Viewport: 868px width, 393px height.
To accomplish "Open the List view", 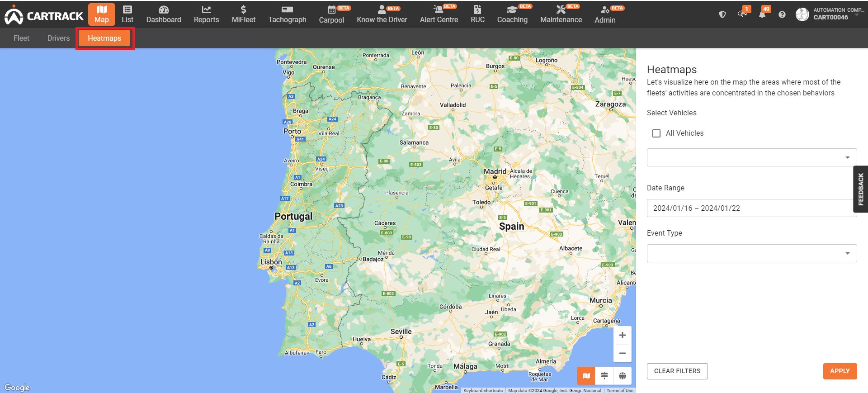I will (127, 14).
